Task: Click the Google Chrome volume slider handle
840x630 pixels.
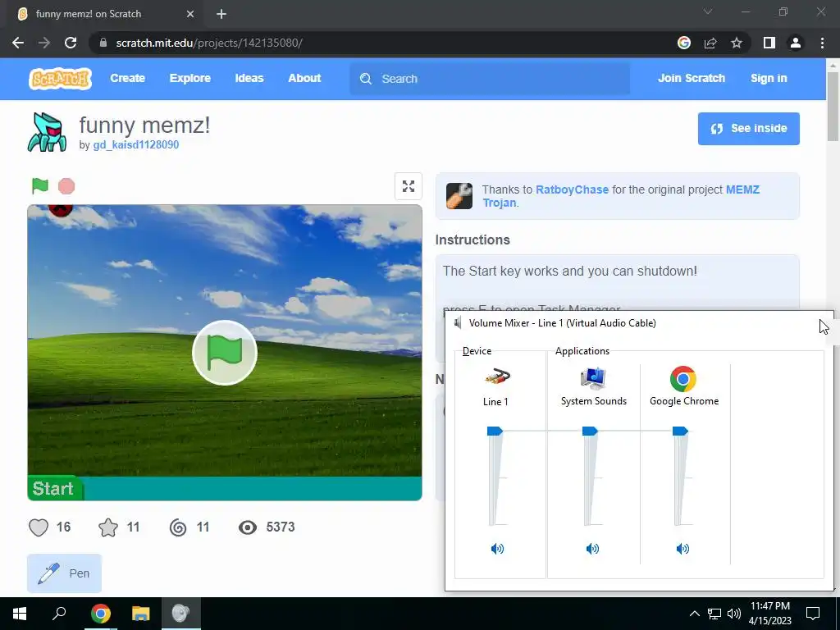Action: [x=680, y=431]
